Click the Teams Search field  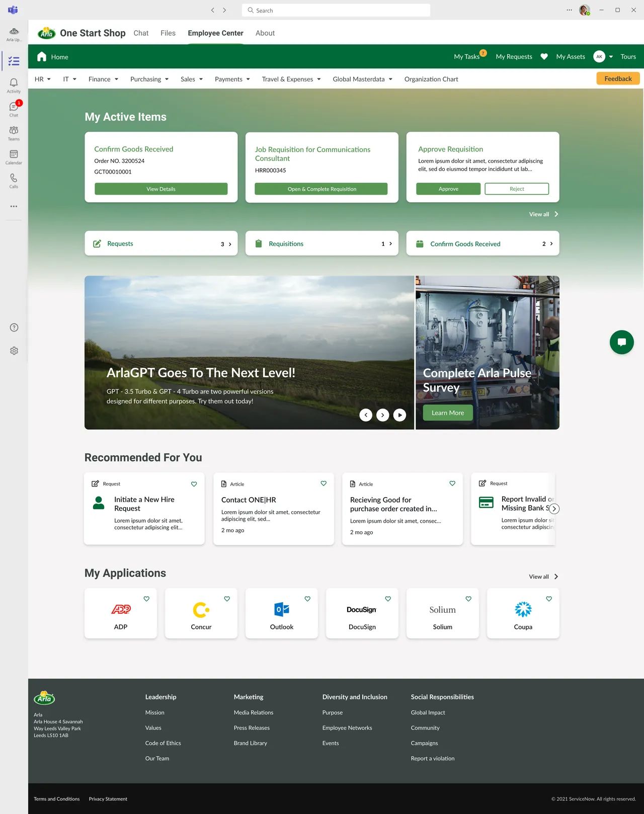point(336,10)
